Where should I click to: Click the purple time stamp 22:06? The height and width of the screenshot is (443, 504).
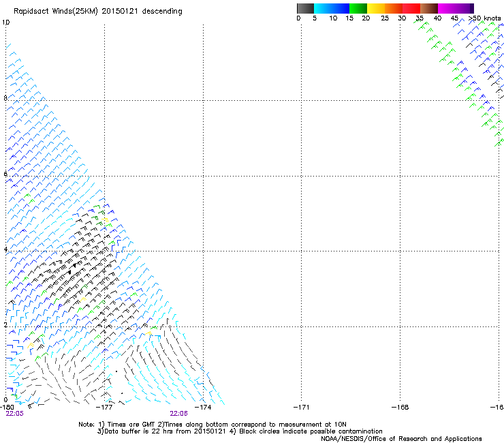click(x=178, y=414)
